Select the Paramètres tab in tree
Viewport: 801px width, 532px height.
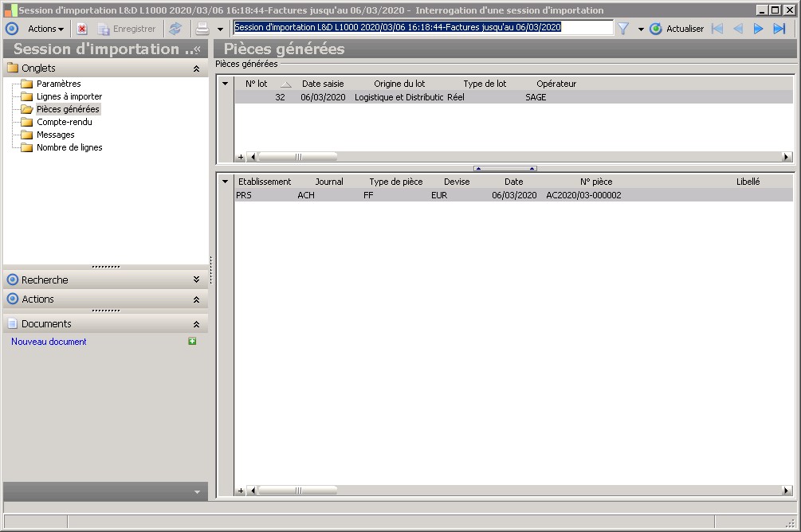click(x=59, y=84)
